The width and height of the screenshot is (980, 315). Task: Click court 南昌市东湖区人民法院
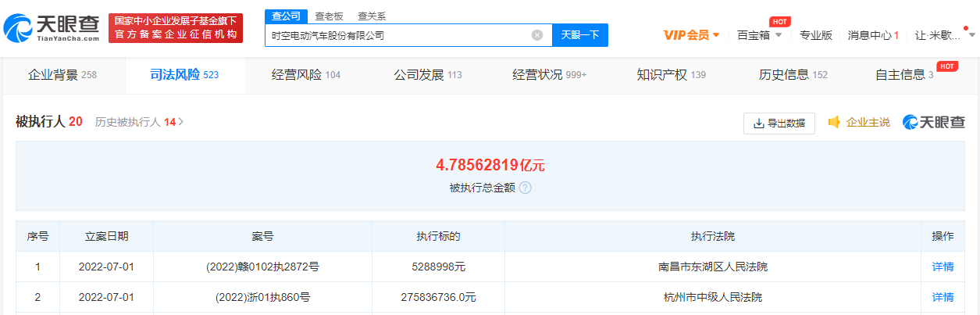point(713,267)
